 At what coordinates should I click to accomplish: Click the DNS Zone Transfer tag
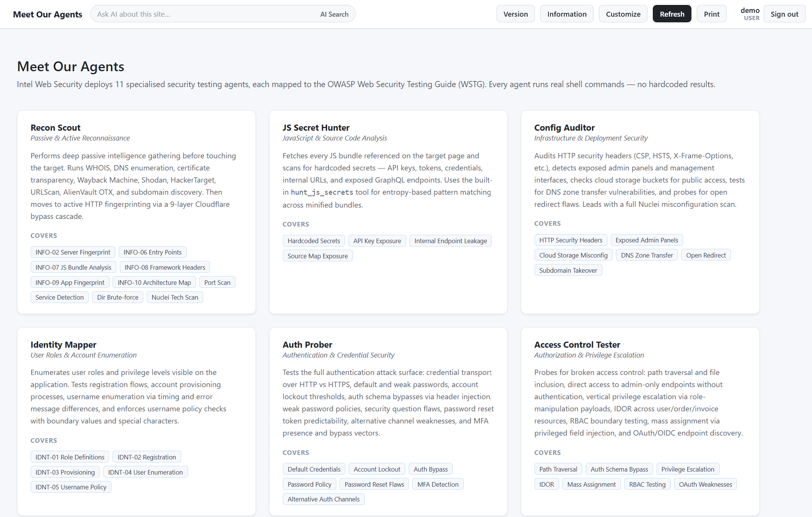coord(647,255)
